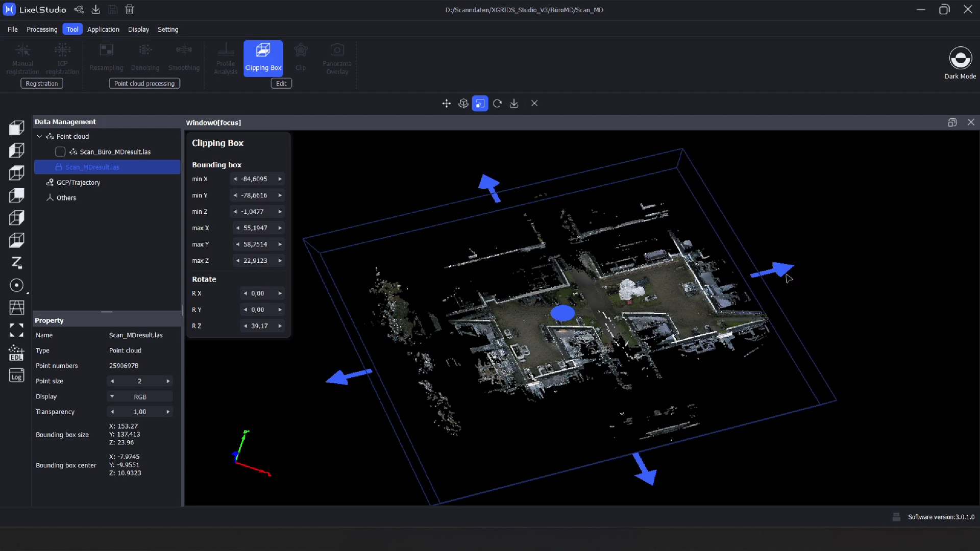
Task: Click the Window0 restore/float icon
Action: [952, 122]
